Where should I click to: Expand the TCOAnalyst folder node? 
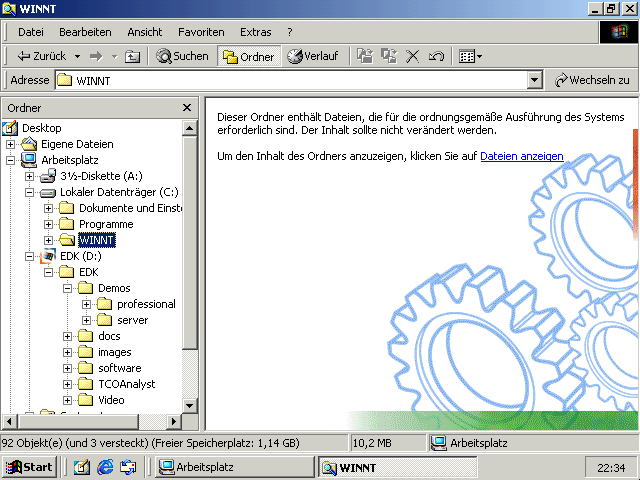(68, 384)
